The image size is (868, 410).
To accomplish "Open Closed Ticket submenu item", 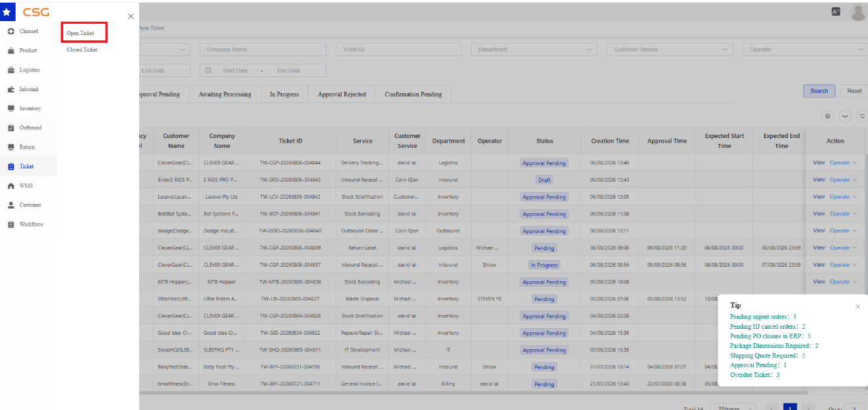I will (82, 50).
